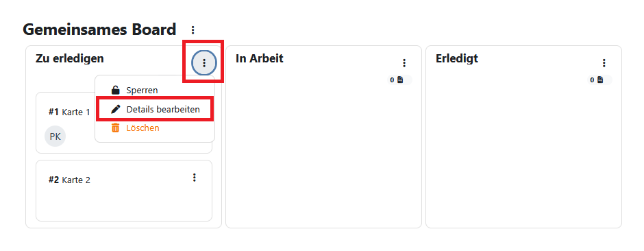Click the card count badge in Erledigt
Screen dimensions: 644x251
[597, 80]
